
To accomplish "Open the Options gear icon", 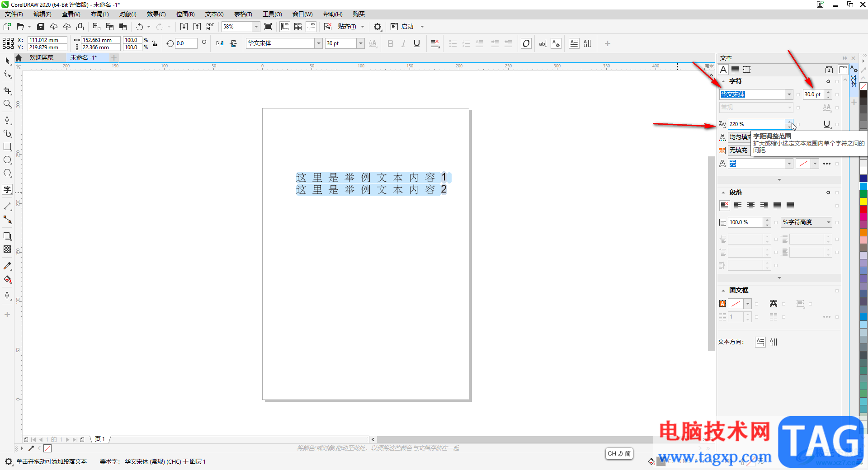I will tap(377, 27).
